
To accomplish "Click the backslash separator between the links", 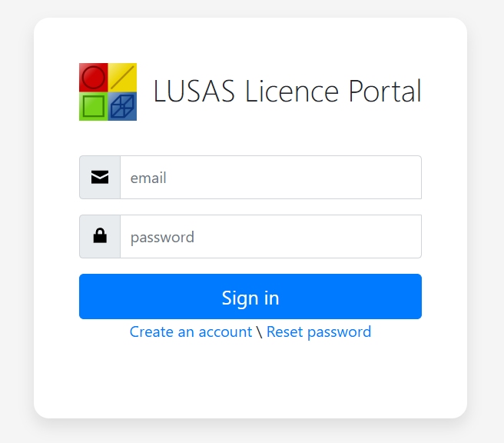I will [260, 332].
